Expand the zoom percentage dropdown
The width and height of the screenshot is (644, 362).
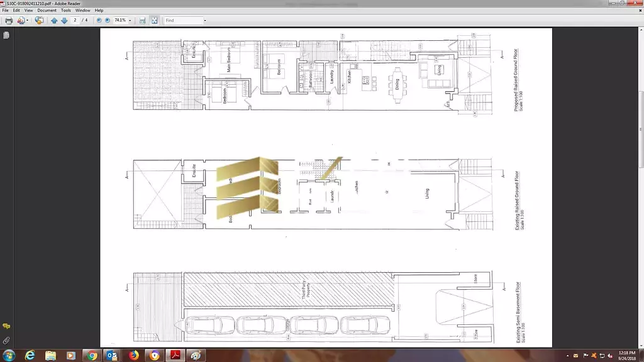click(x=130, y=21)
